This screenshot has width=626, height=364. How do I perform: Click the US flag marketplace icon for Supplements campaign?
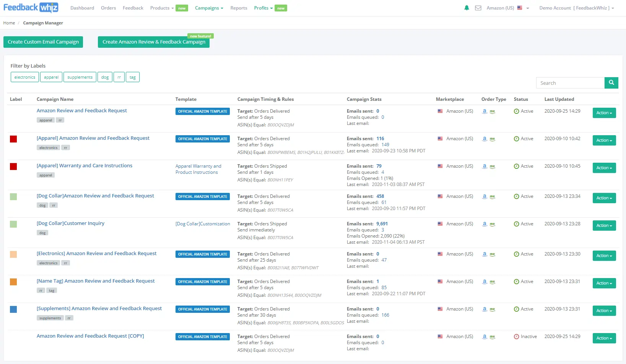pyautogui.click(x=440, y=309)
